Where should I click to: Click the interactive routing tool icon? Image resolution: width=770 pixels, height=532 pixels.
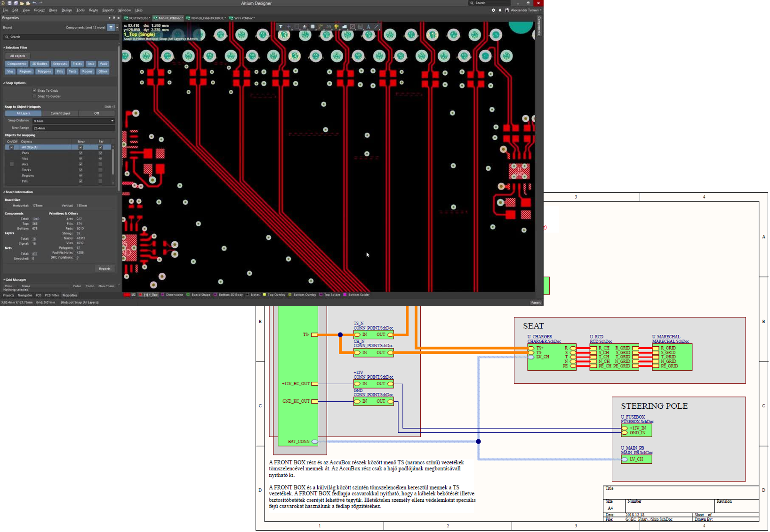[321, 27]
